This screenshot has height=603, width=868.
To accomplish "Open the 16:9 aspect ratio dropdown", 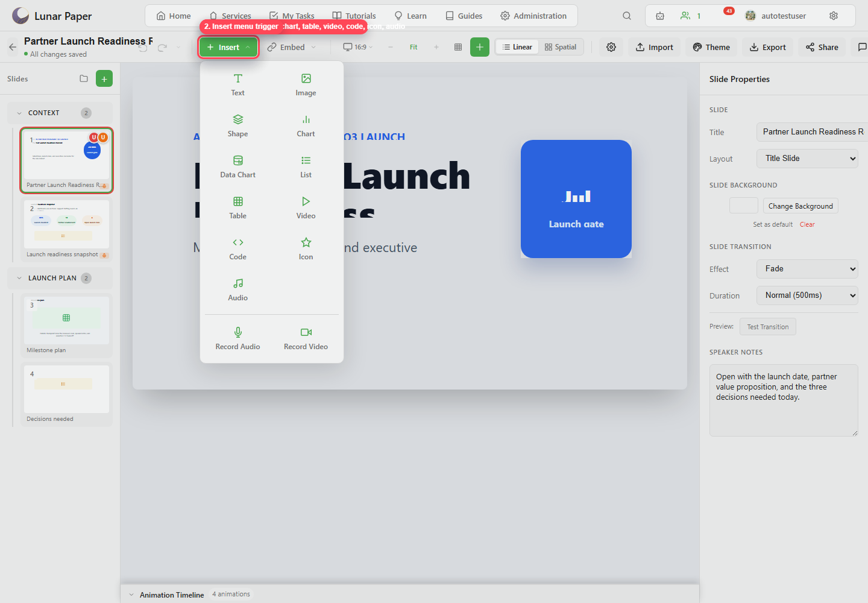I will click(358, 47).
